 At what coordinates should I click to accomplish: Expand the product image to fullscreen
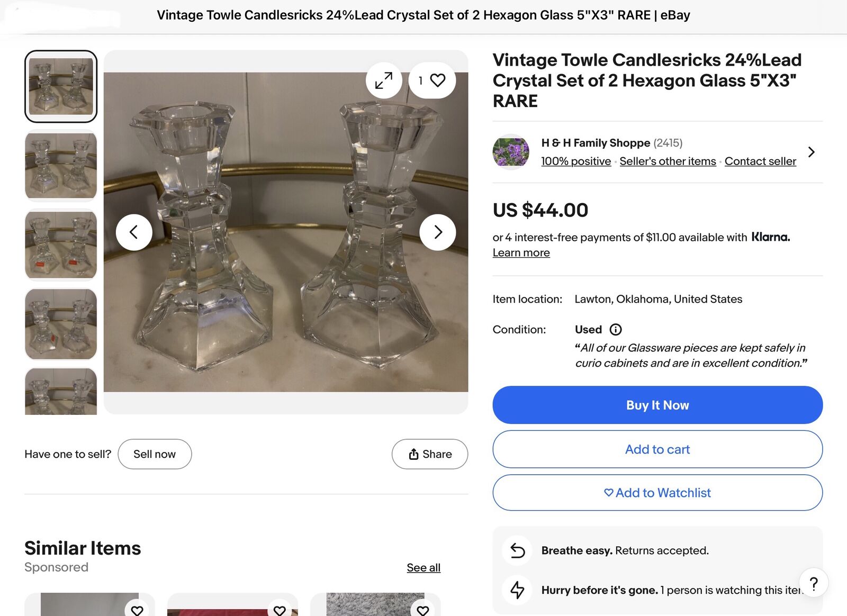[x=384, y=80]
